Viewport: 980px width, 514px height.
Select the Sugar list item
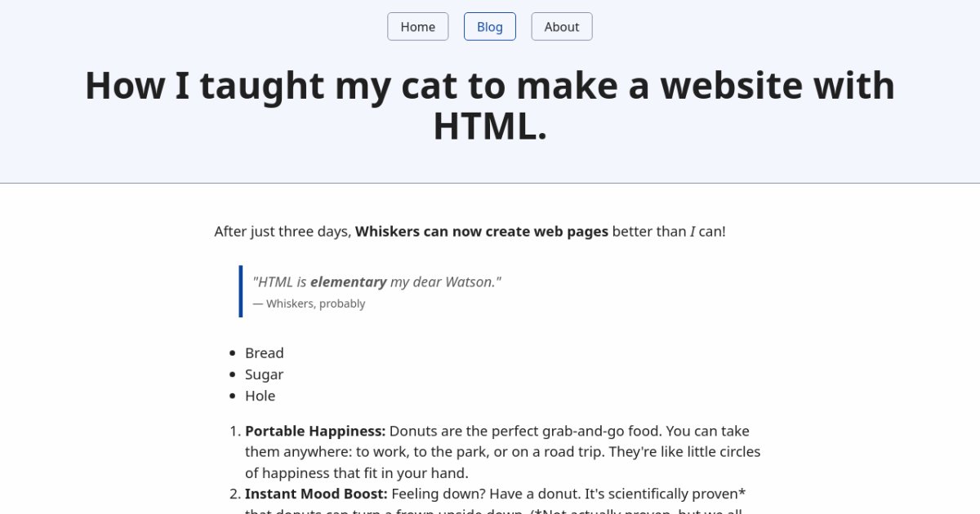coord(264,374)
